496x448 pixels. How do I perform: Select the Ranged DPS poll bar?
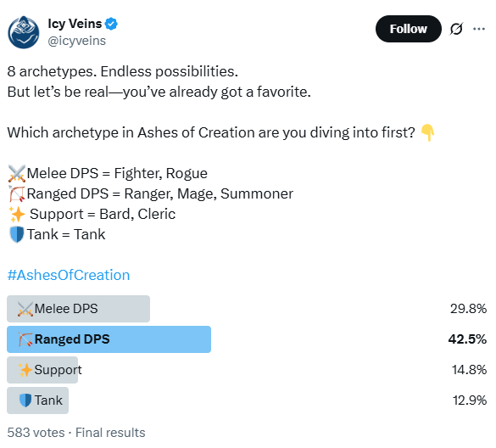coord(109,339)
